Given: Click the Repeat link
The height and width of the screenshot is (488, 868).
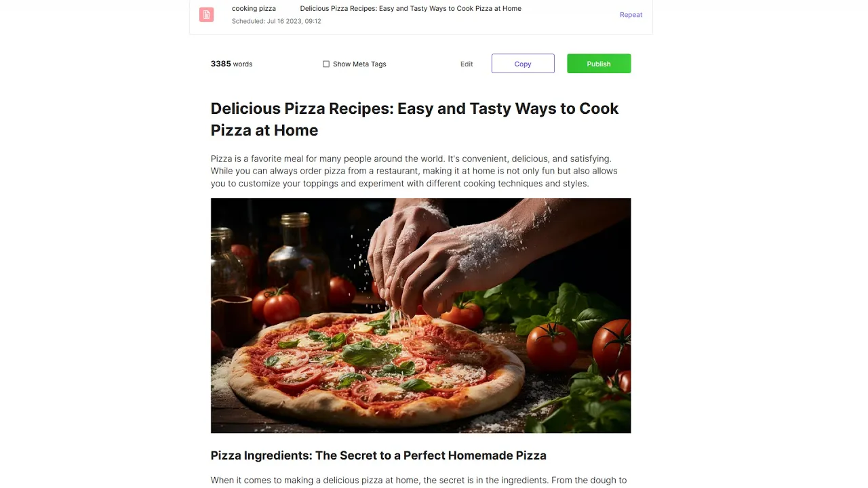Looking at the screenshot, I should pyautogui.click(x=631, y=14).
